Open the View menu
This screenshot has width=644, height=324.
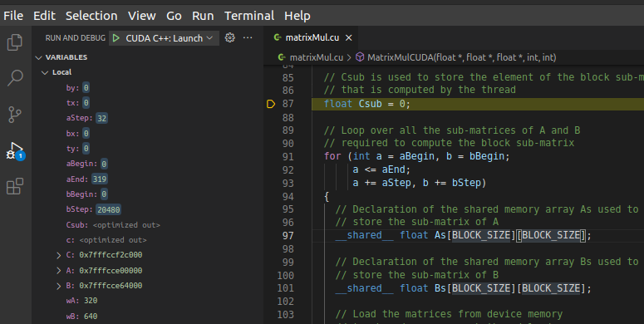[x=142, y=16]
